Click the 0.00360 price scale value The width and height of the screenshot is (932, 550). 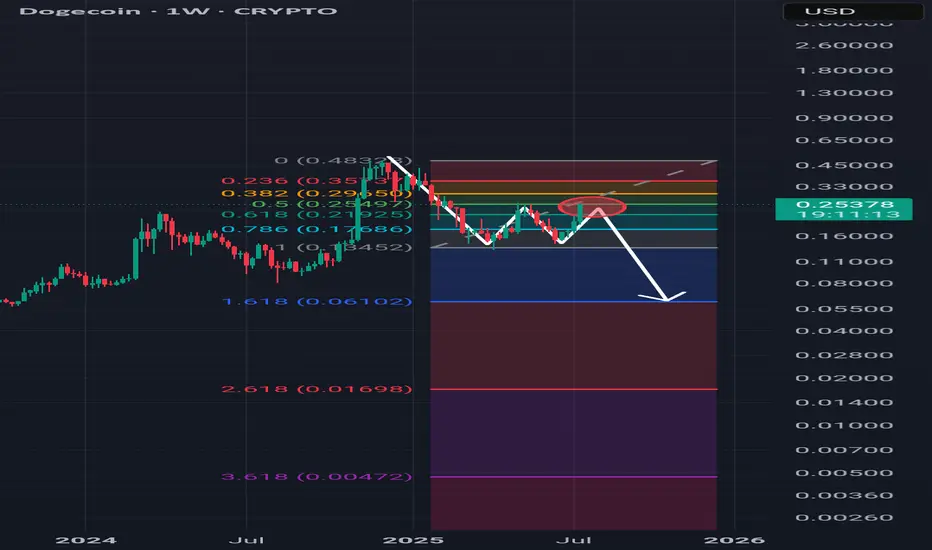(844, 496)
